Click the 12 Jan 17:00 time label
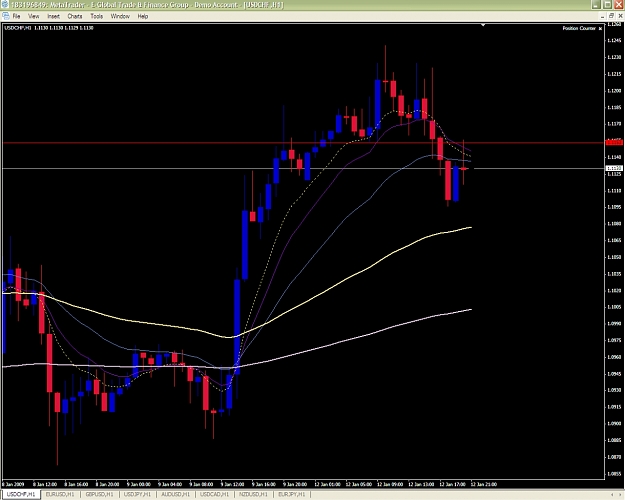The width and height of the screenshot is (625, 500). point(452,484)
